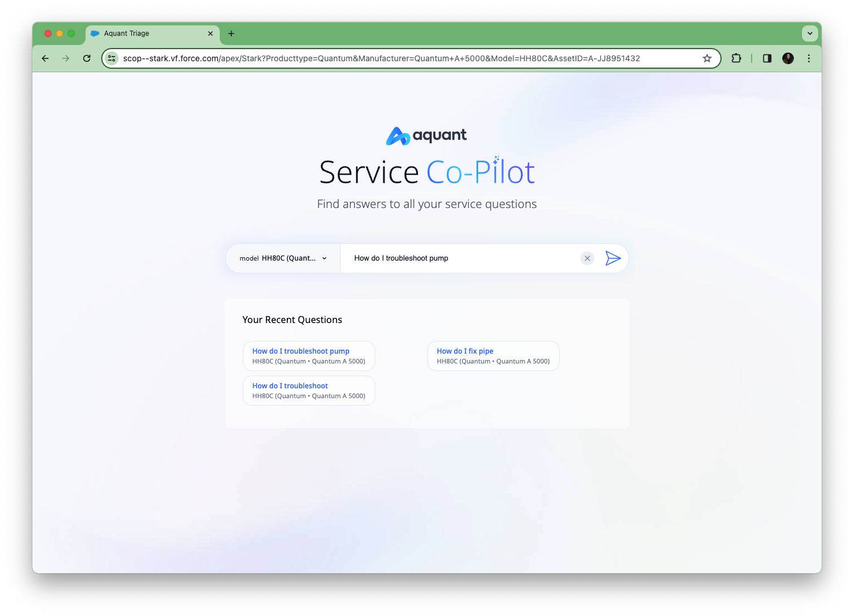Open the Chrome profile avatar
The height and width of the screenshot is (616, 854).
coord(788,58)
